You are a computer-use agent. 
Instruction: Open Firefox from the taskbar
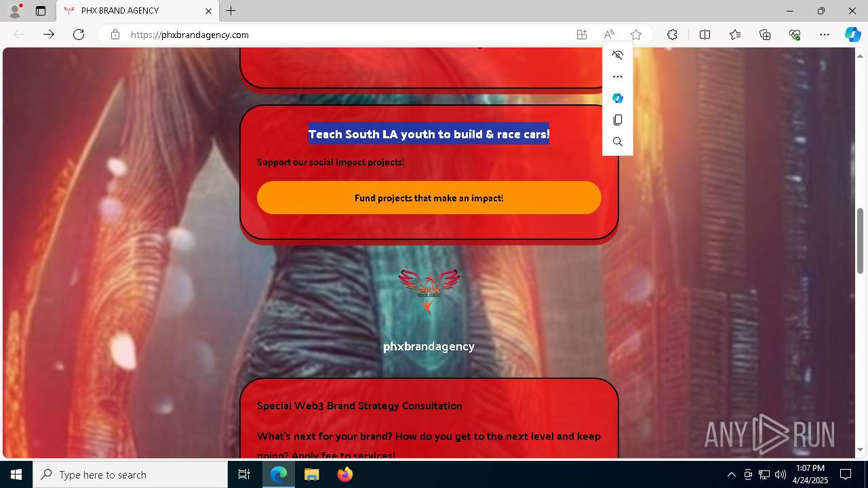point(344,474)
